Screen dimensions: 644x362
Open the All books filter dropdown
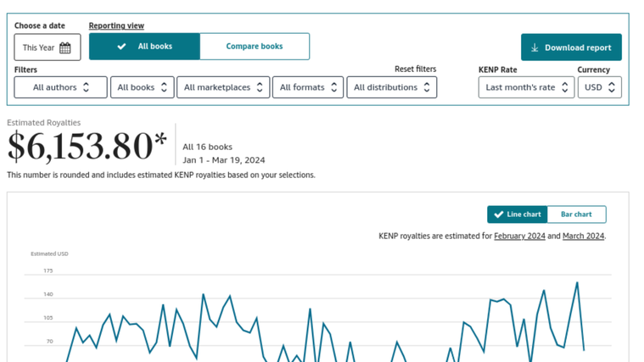tap(142, 87)
